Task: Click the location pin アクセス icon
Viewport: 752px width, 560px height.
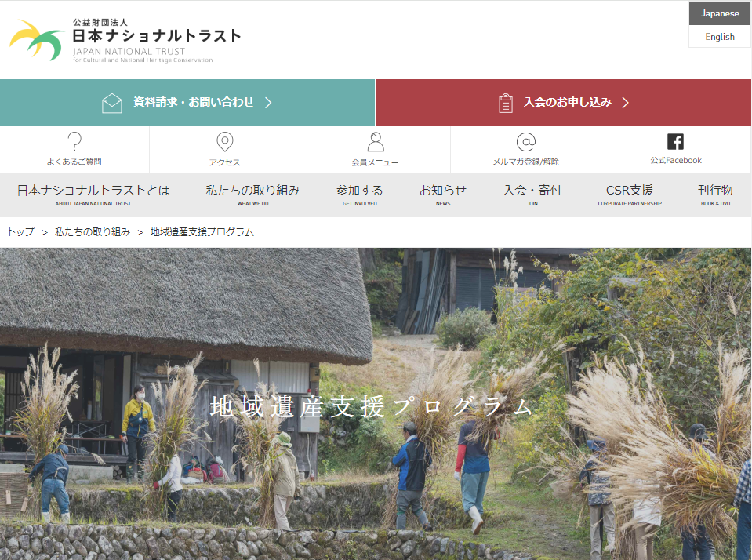Action: (x=225, y=141)
